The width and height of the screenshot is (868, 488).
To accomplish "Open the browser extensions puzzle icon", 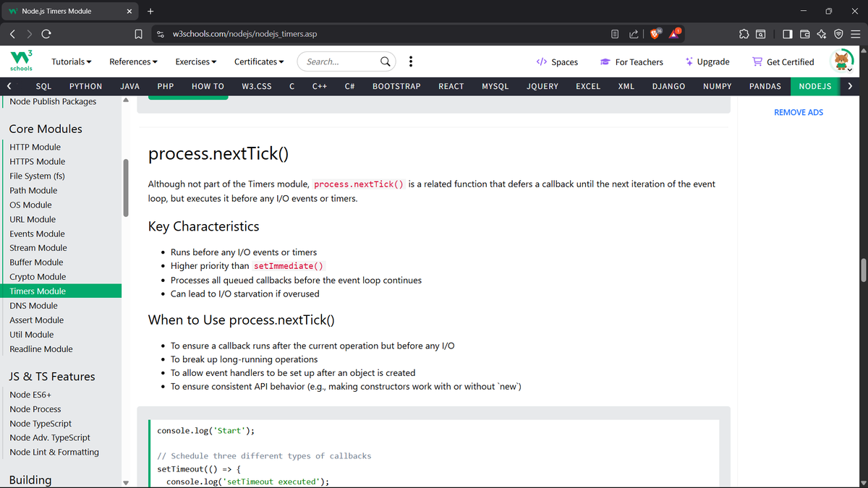I will tap(743, 34).
